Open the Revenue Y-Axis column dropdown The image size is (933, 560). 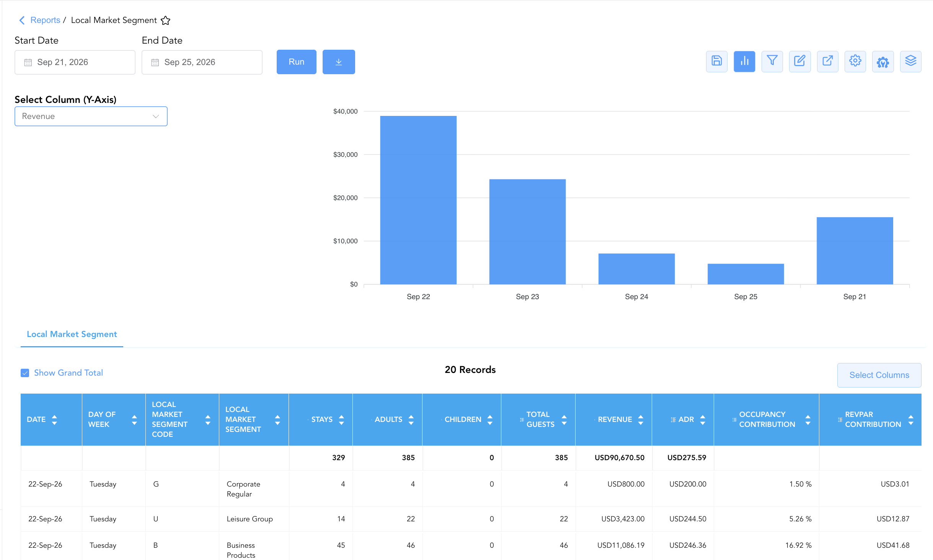coord(91,116)
